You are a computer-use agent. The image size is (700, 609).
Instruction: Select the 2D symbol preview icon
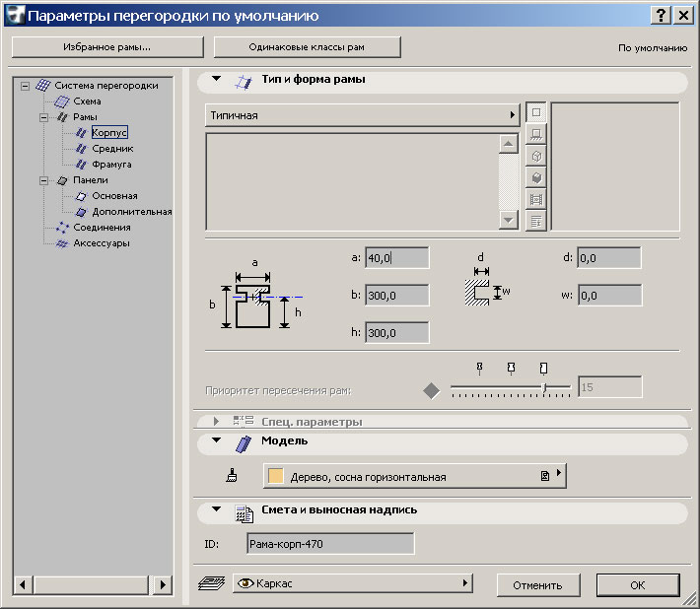pos(537,112)
